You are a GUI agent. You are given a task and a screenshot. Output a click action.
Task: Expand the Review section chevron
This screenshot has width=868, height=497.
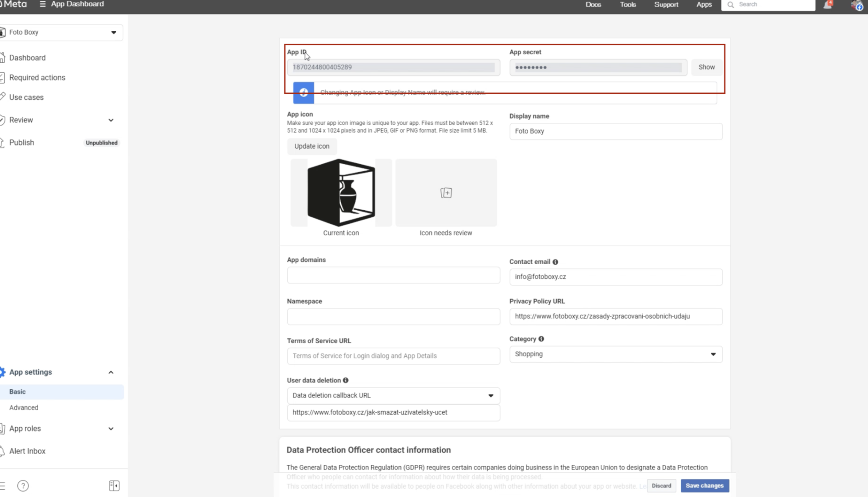(x=111, y=120)
